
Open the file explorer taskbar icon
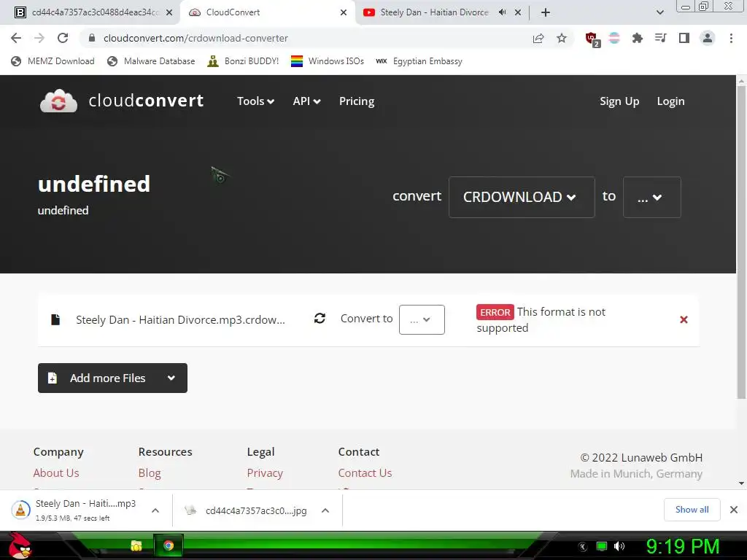click(136, 545)
